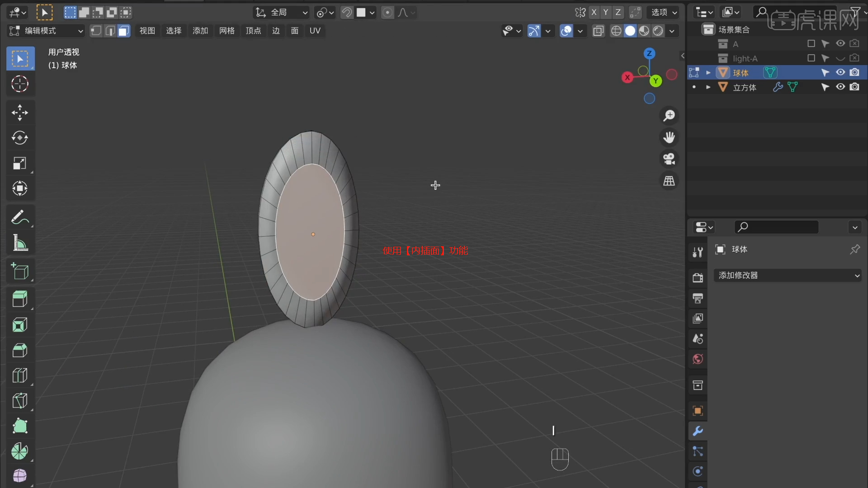Click the green Y axis gizmo ball
The width and height of the screenshot is (868, 488).
[x=656, y=81]
